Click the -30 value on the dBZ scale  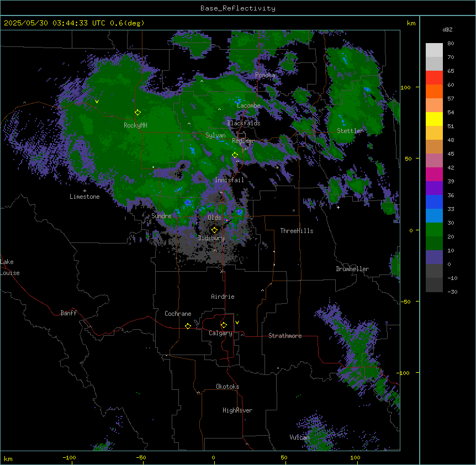(452, 292)
